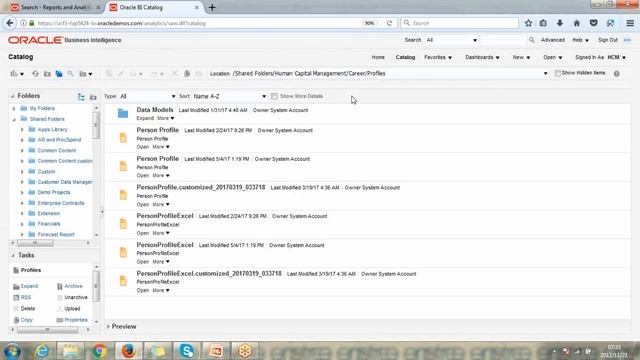The width and height of the screenshot is (640, 360).
Task: Open the Favorites menu
Action: pyautogui.click(x=438, y=58)
